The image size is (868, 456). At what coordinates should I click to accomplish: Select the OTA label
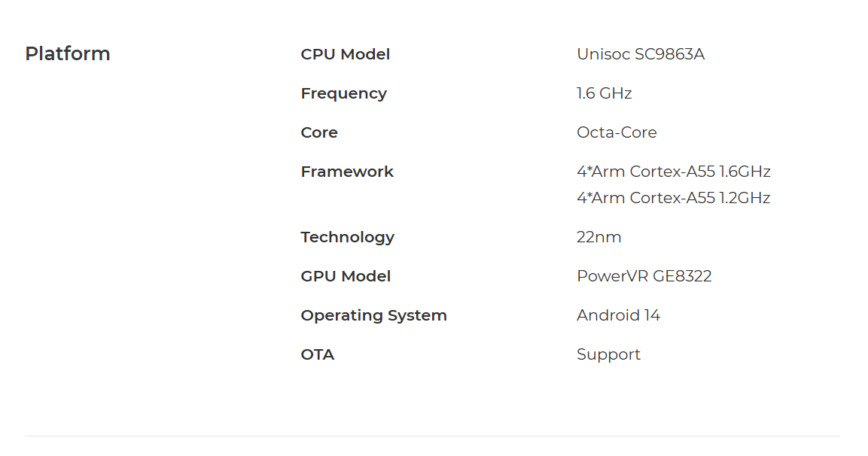point(318,354)
